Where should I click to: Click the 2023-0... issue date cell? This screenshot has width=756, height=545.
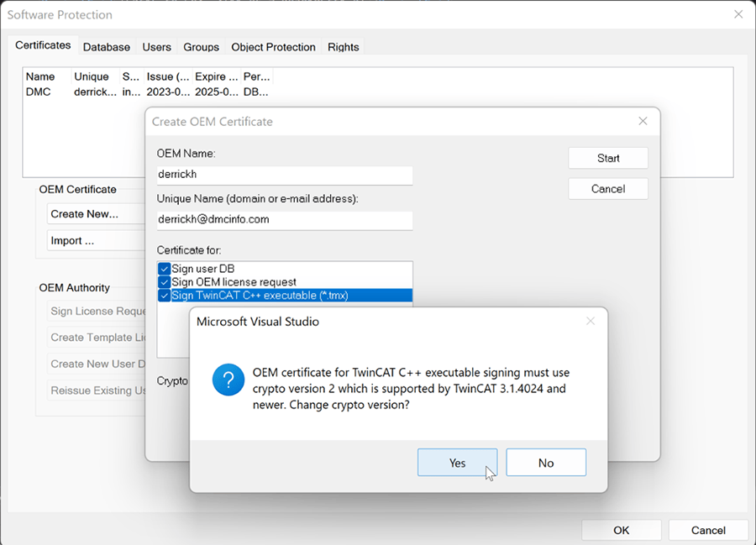[168, 92]
